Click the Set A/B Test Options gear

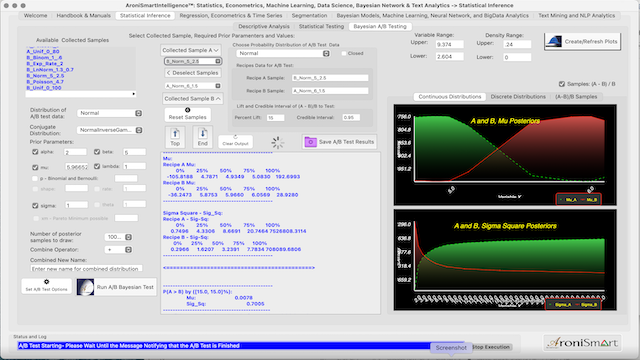click(x=47, y=282)
